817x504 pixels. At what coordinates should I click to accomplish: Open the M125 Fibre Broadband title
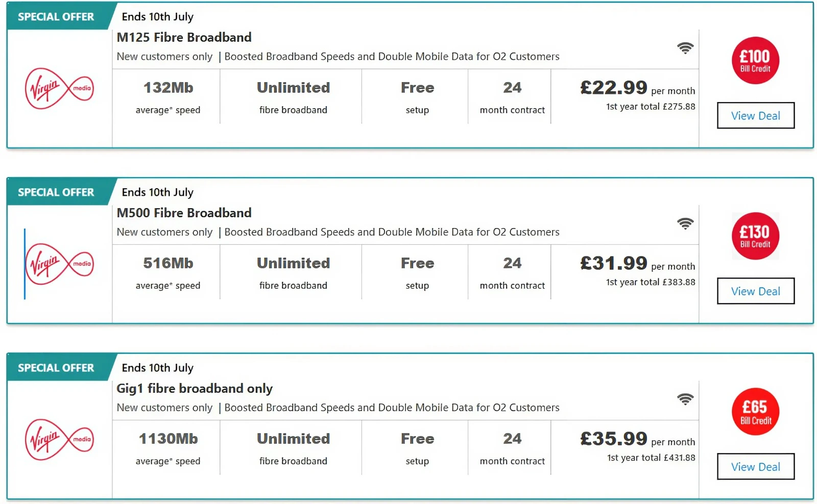(x=184, y=37)
